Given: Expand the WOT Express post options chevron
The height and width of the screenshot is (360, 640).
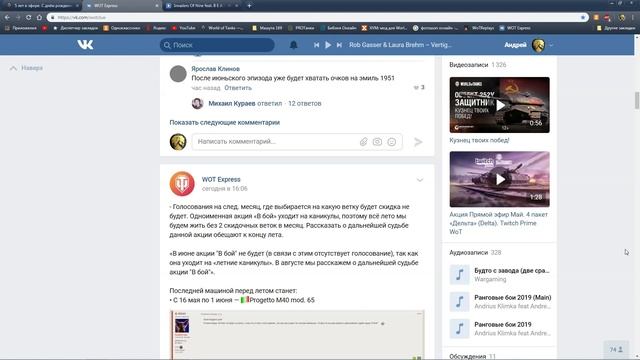Looking at the screenshot, I should click(x=420, y=180).
